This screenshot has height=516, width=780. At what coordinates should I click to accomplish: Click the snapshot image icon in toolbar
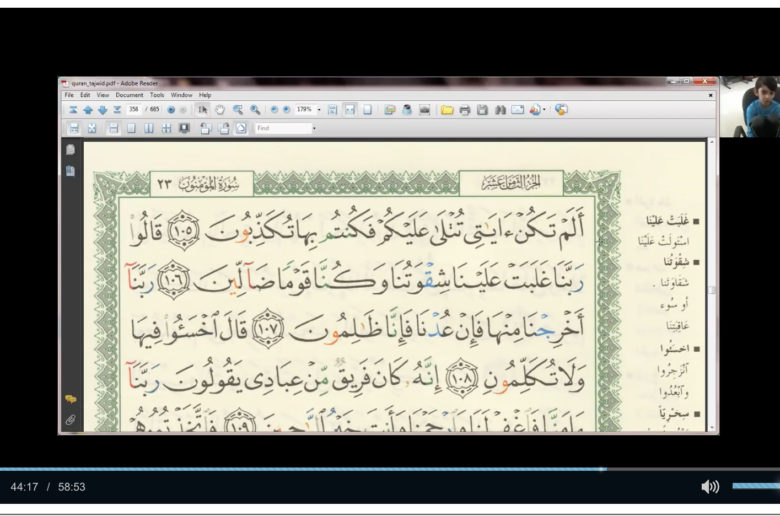424,110
